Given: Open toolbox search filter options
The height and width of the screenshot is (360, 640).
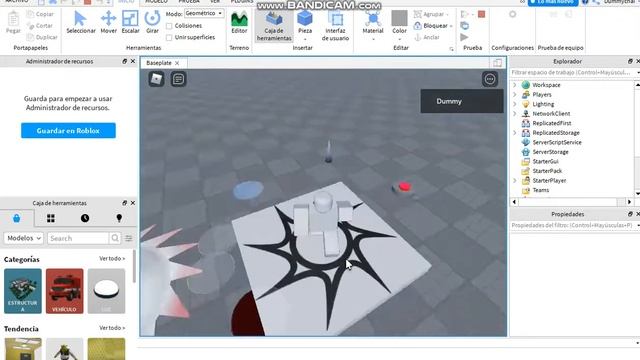Looking at the screenshot, I should 129,238.
